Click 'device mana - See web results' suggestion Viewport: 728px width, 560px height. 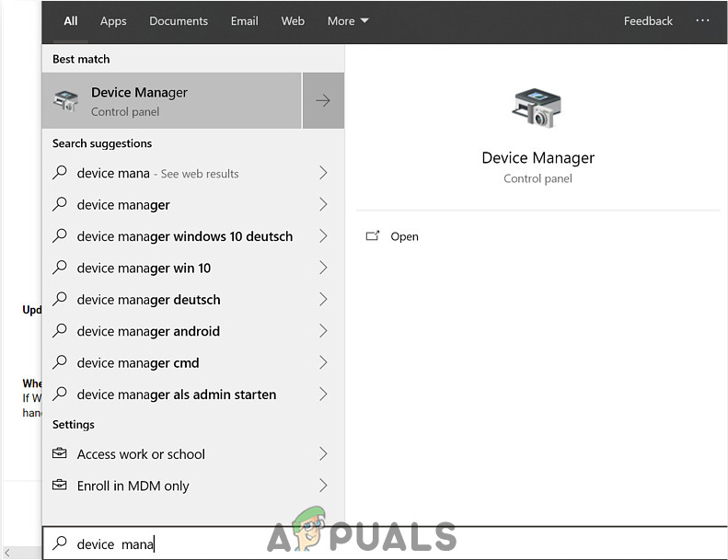pos(193,173)
